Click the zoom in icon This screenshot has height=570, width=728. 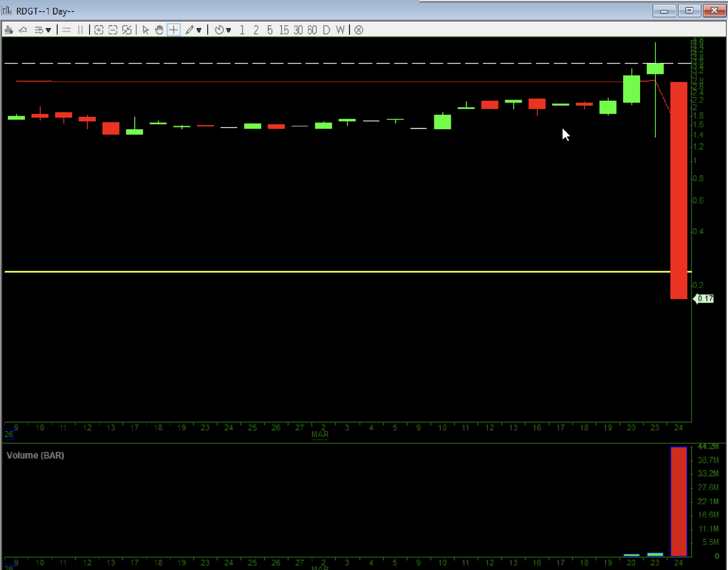tap(99, 30)
